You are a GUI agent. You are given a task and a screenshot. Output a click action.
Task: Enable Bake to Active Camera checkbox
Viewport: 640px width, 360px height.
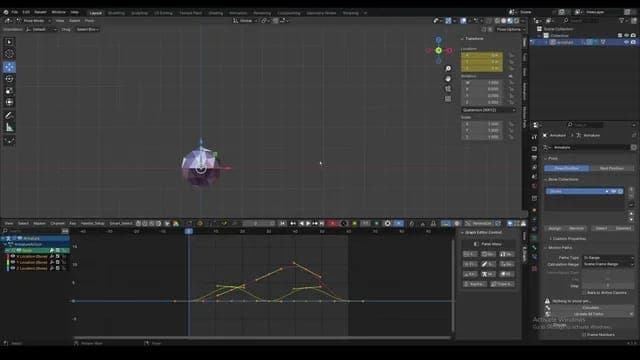click(584, 293)
